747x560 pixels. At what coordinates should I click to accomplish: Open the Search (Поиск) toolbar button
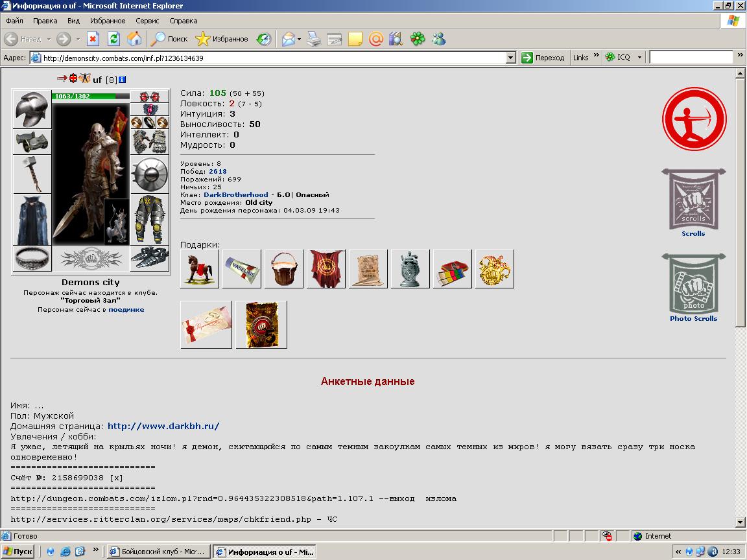169,39
